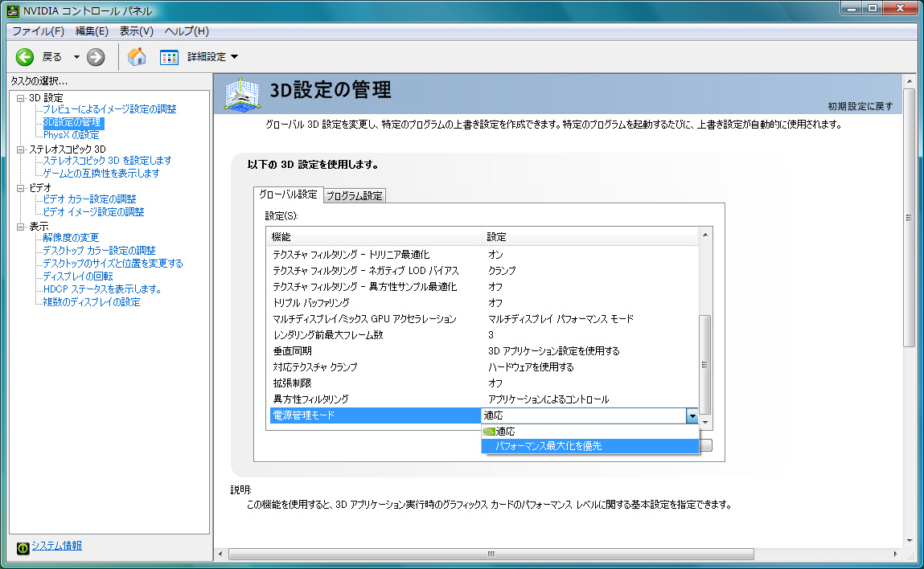Open the 表示(V) menu

136,31
